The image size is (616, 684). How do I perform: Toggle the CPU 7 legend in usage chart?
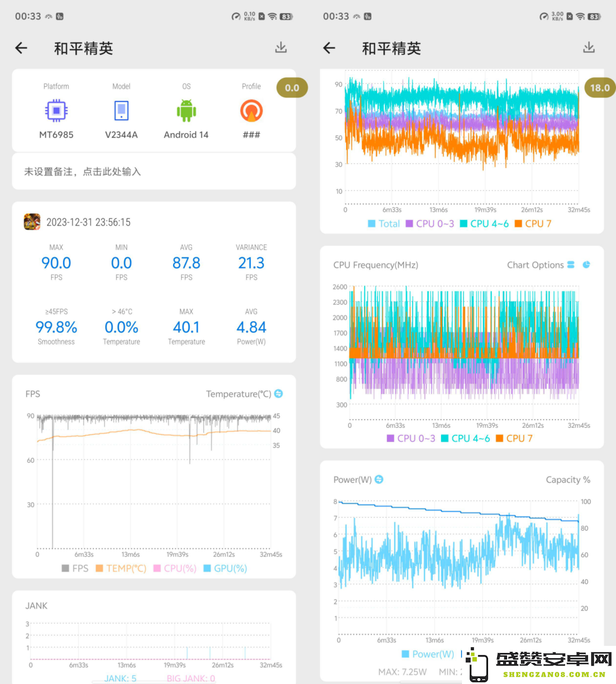click(533, 223)
